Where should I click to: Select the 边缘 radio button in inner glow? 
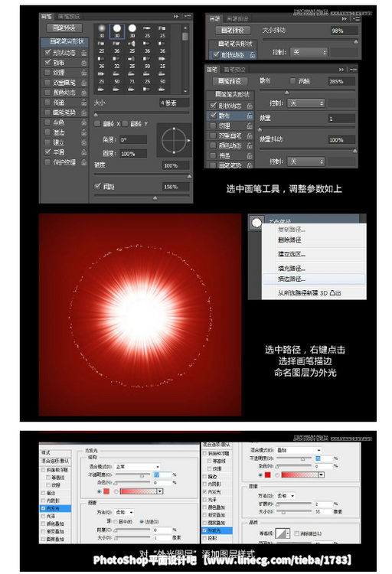point(142,521)
